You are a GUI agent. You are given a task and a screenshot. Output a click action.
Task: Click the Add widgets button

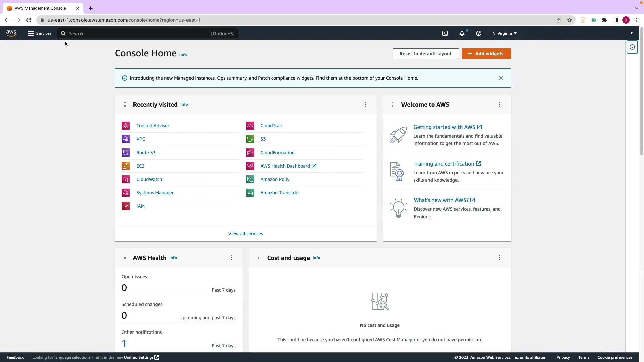click(486, 54)
